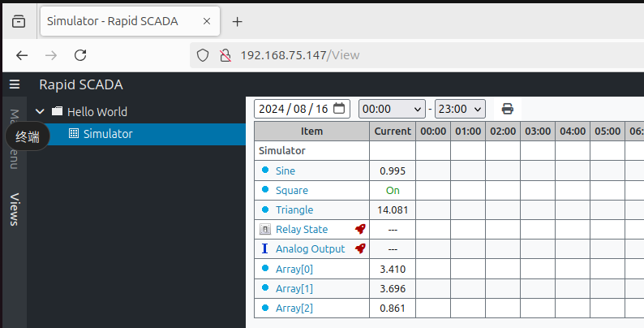The image size is (644, 328).
Task: Toggle the hamburger menu in Rapid SCADA
Action: coord(15,84)
